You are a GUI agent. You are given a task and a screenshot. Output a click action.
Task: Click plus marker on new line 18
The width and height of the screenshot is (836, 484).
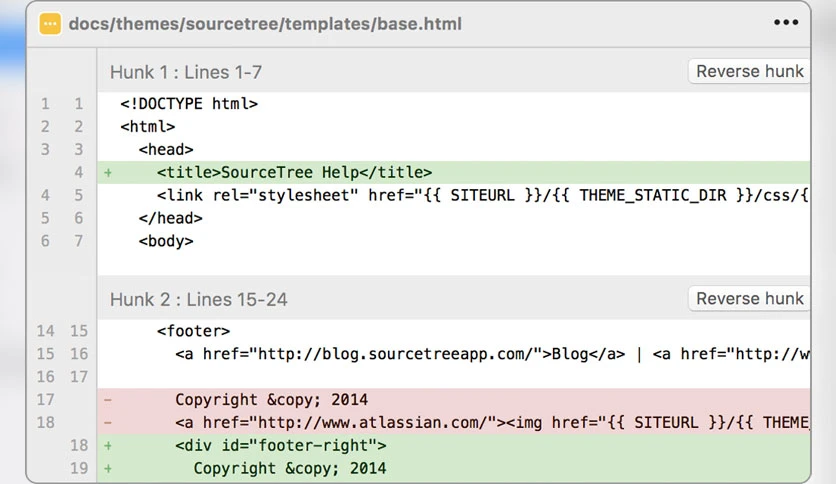(108, 446)
